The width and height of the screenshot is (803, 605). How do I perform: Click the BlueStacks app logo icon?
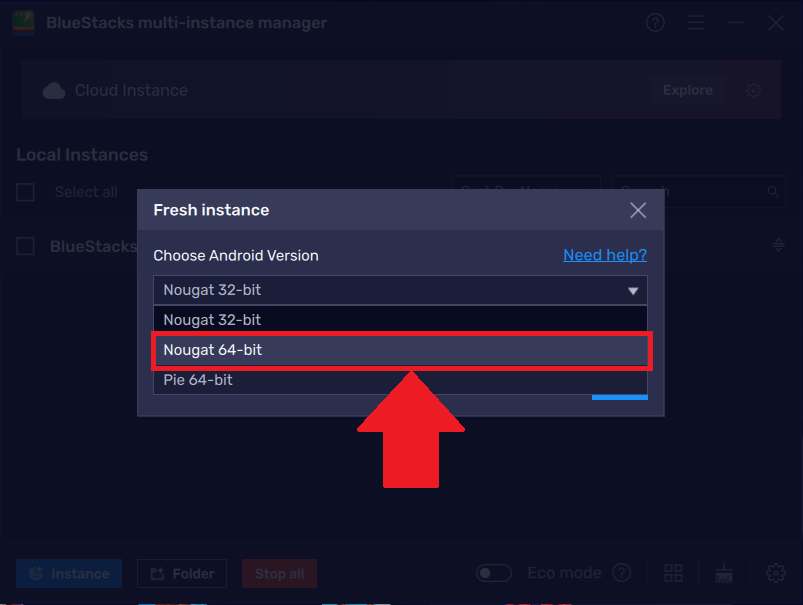(24, 23)
